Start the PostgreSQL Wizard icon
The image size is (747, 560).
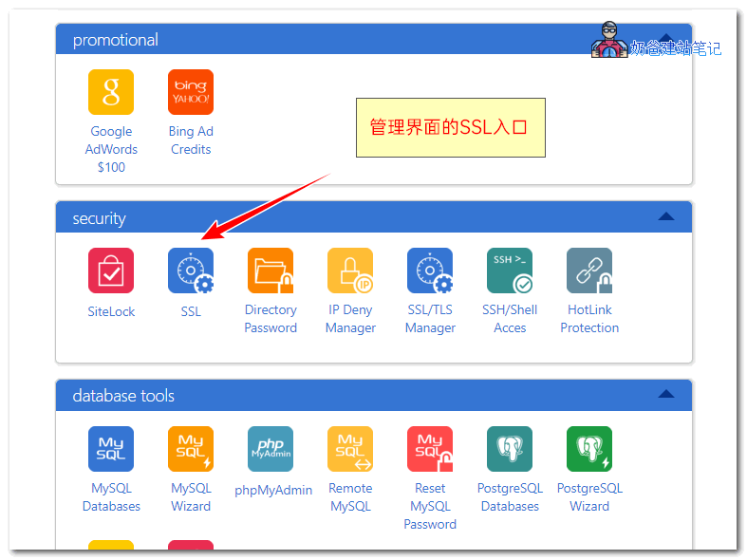point(589,449)
